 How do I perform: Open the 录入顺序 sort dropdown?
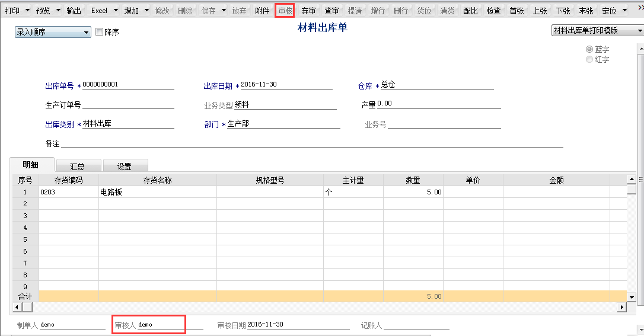[x=52, y=32]
